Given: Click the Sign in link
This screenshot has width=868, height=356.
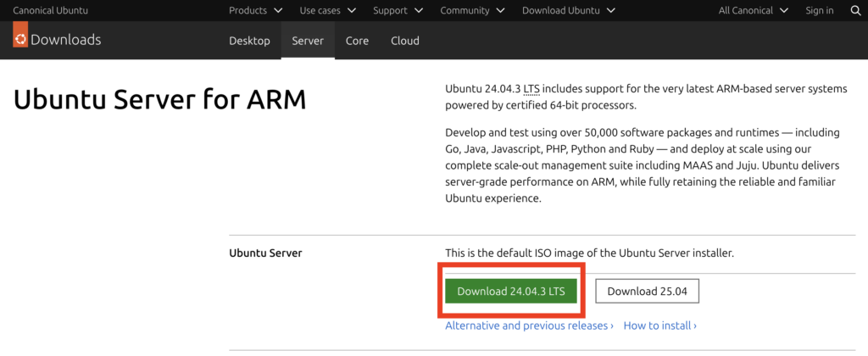Looking at the screenshot, I should (820, 10).
